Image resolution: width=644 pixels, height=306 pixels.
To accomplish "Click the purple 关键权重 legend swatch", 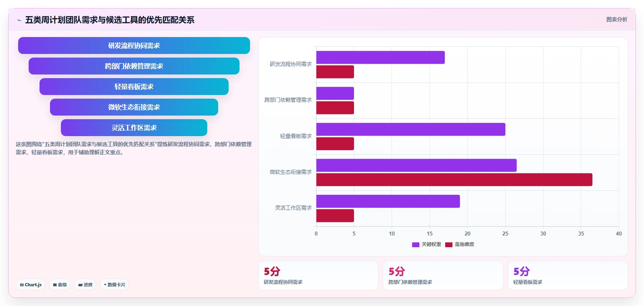I will click(416, 244).
